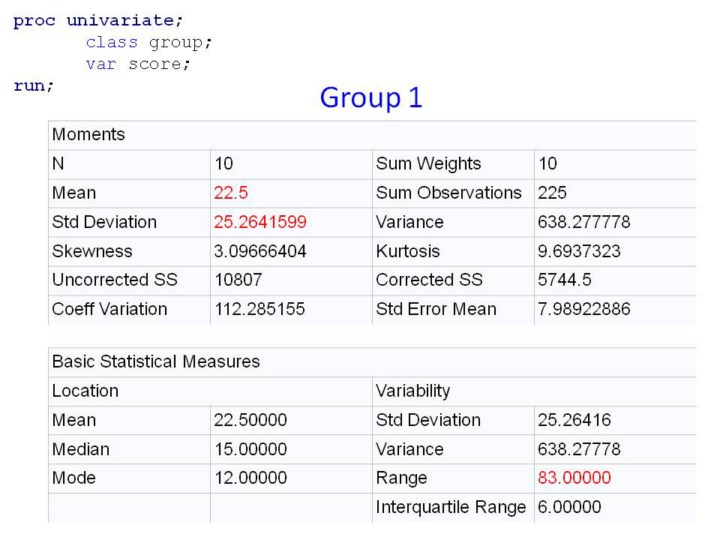Click the 'Moments' table header
Image resolution: width=720 pixels, height=540 pixels.
pyautogui.click(x=89, y=135)
